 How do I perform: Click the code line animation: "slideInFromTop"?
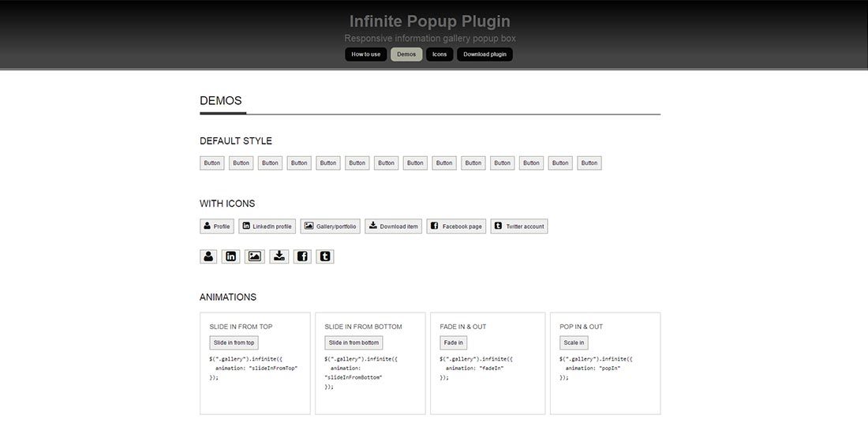coord(256,369)
